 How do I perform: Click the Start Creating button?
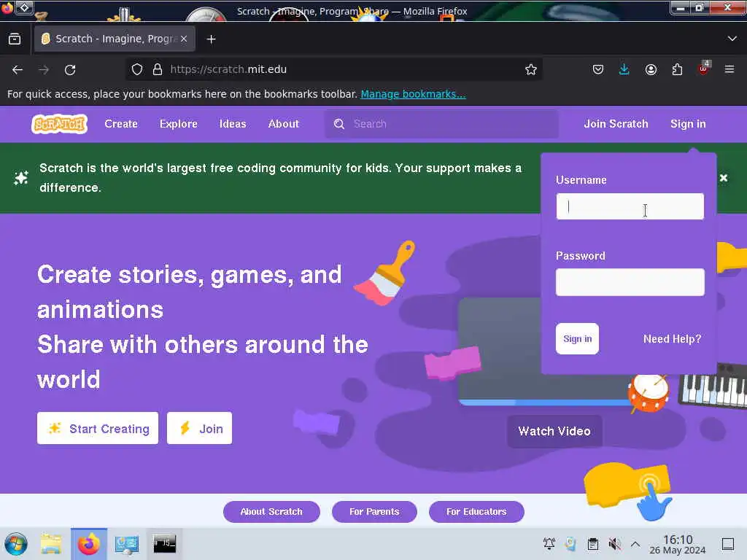point(98,428)
